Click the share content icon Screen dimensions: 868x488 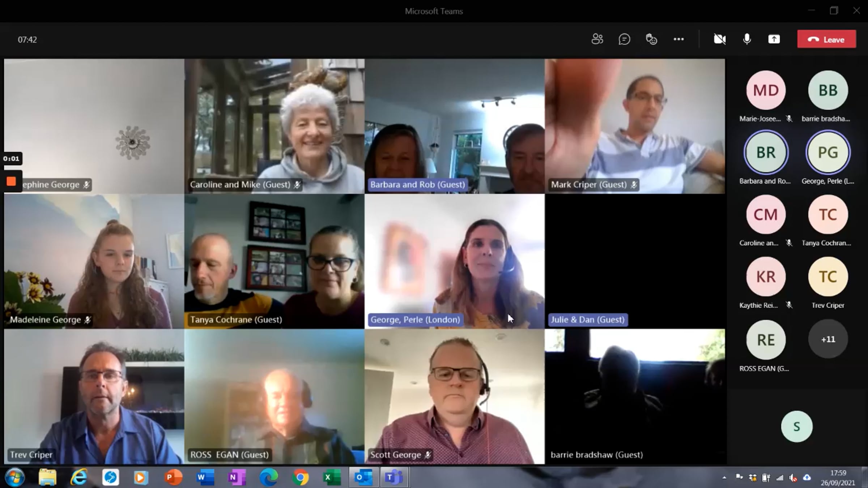(774, 39)
